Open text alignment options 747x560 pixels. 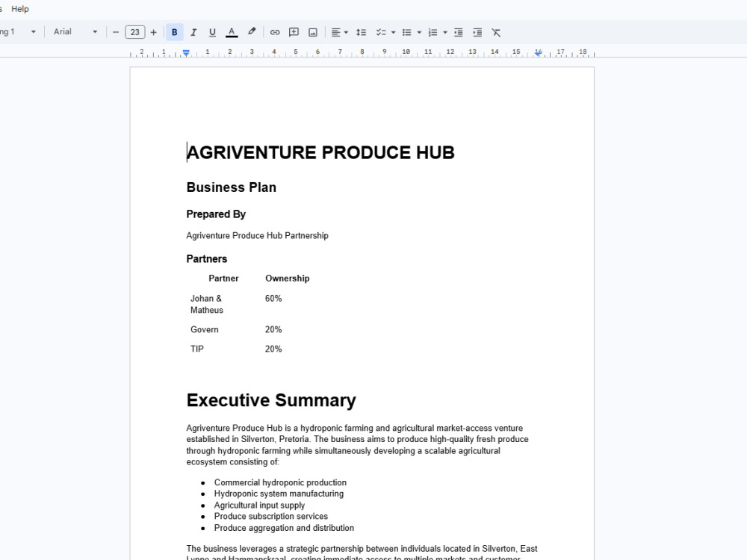[x=336, y=32]
